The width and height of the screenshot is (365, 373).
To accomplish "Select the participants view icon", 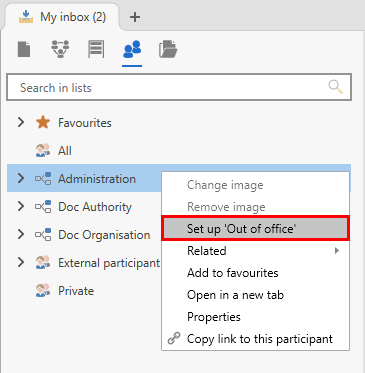I will 132,49.
